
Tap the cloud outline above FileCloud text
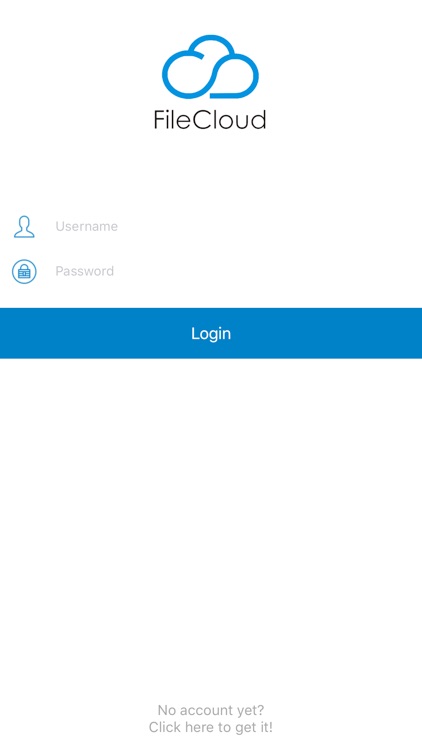[211, 67]
